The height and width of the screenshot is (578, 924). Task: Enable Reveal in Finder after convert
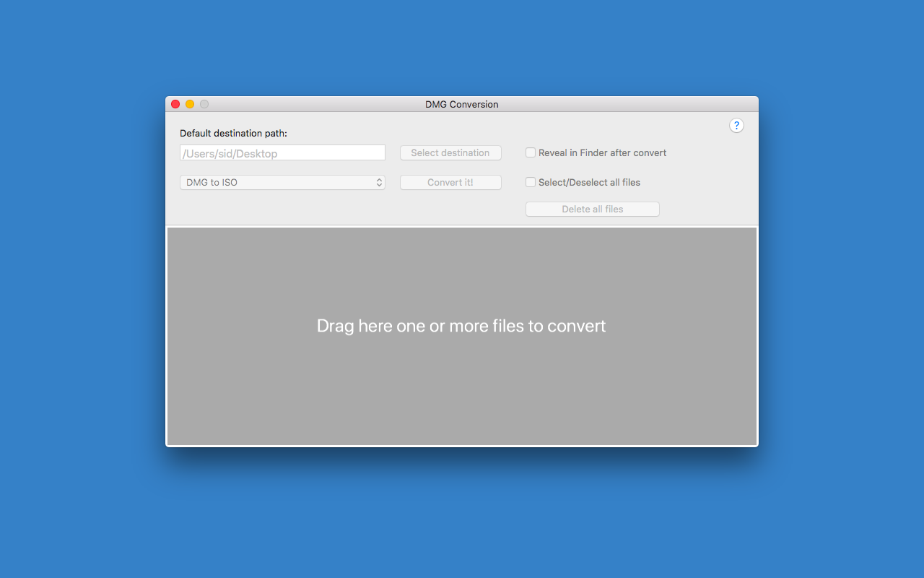tap(531, 152)
